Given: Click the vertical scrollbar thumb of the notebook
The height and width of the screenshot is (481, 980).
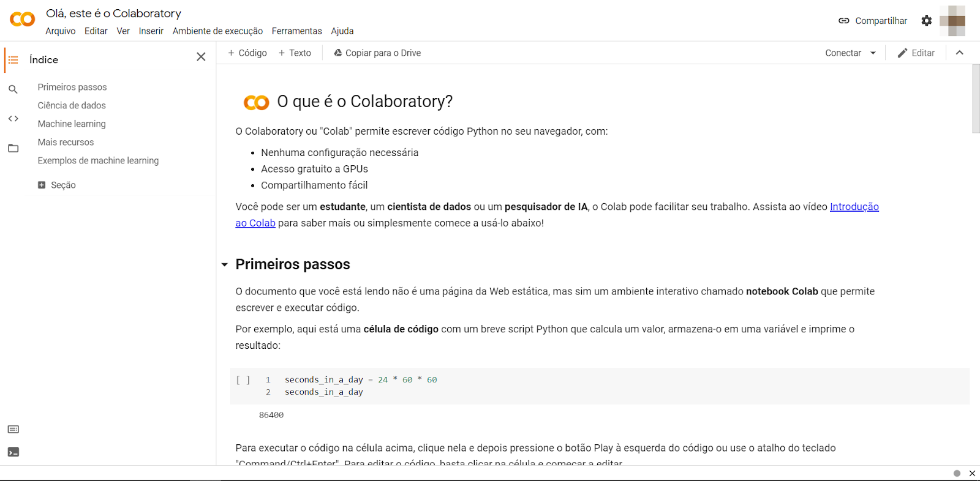Looking at the screenshot, I should [x=976, y=99].
